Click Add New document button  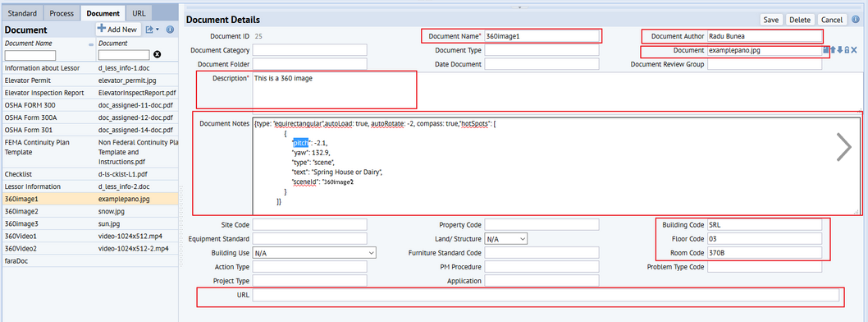pyautogui.click(x=117, y=30)
